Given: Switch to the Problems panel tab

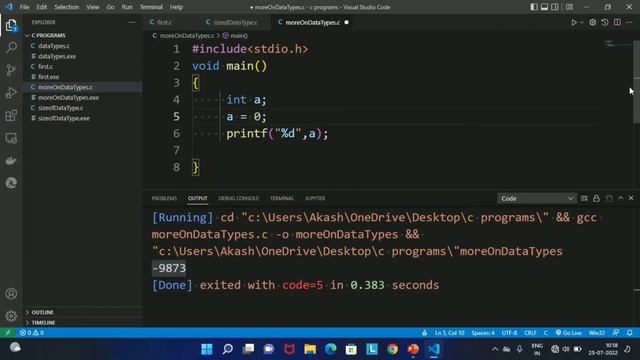Looking at the screenshot, I should click(164, 198).
